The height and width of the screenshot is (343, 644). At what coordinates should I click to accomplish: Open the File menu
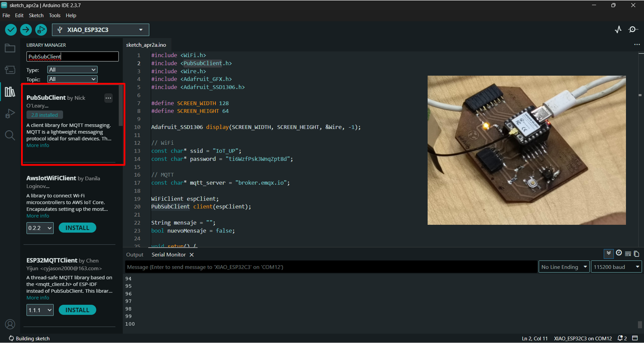coord(6,15)
